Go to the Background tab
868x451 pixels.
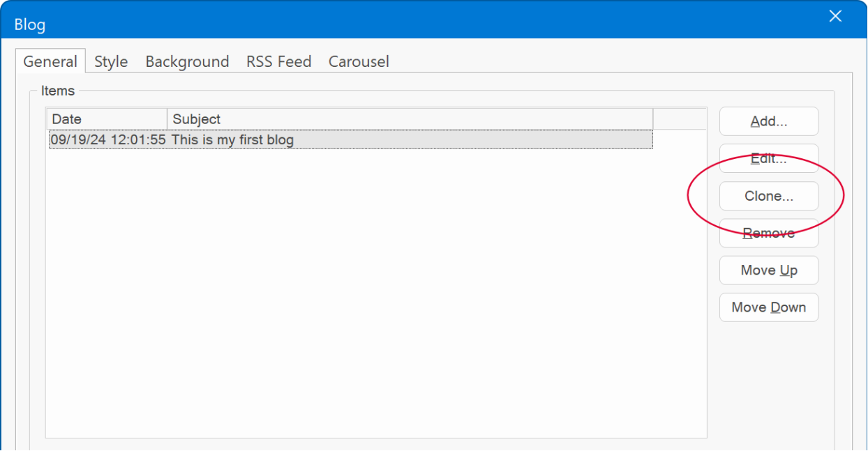point(187,61)
